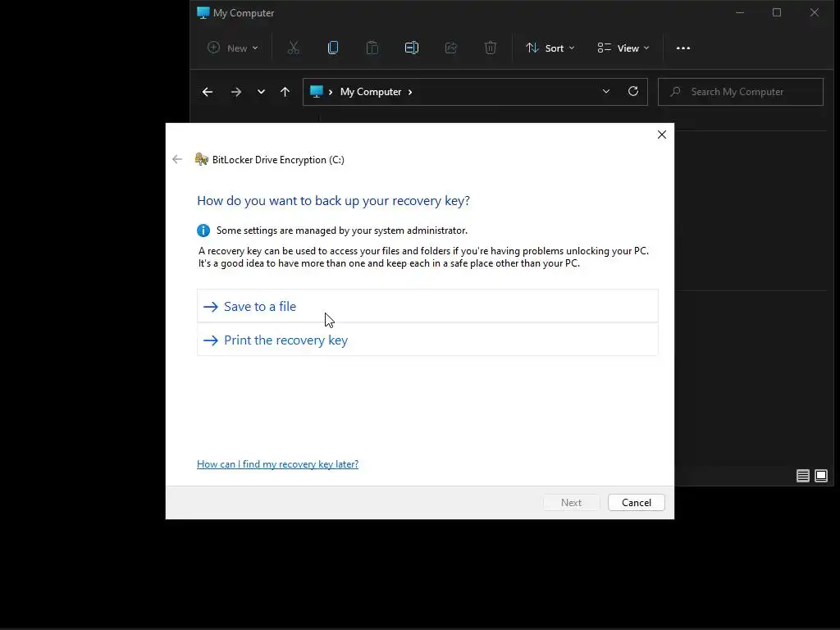
Task: Click My Computer breadcrumb in address bar
Action: click(371, 92)
